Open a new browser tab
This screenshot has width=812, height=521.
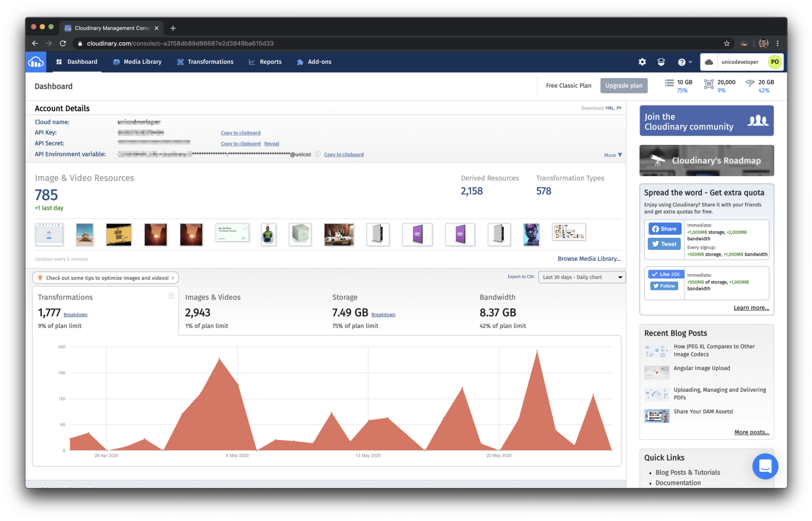[x=173, y=28]
